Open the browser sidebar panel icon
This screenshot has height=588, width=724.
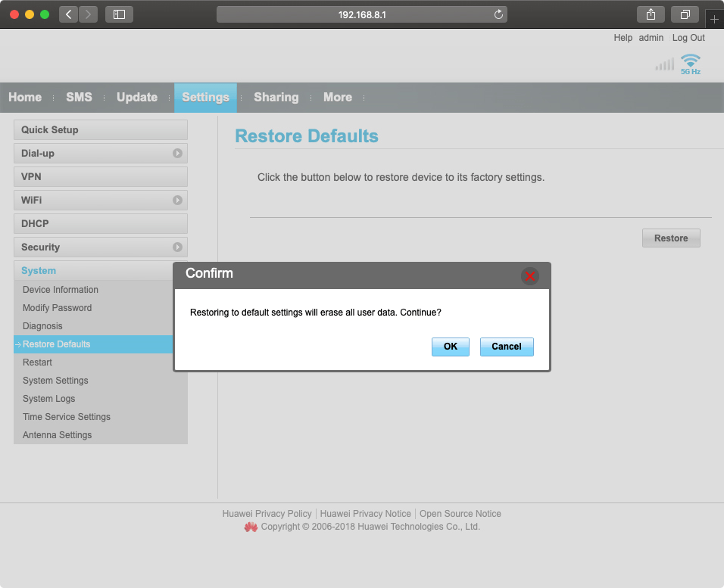click(x=118, y=14)
